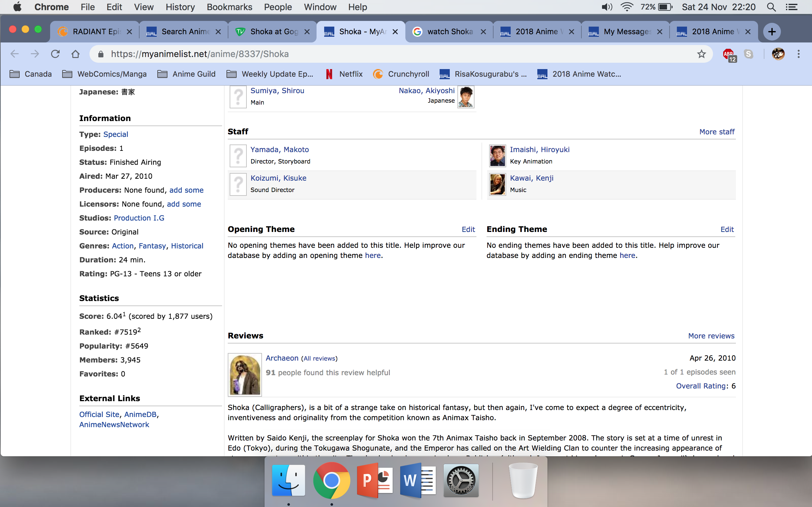812x507 pixels.
Task: Close the RADIANT Episode tab
Action: pyautogui.click(x=129, y=32)
